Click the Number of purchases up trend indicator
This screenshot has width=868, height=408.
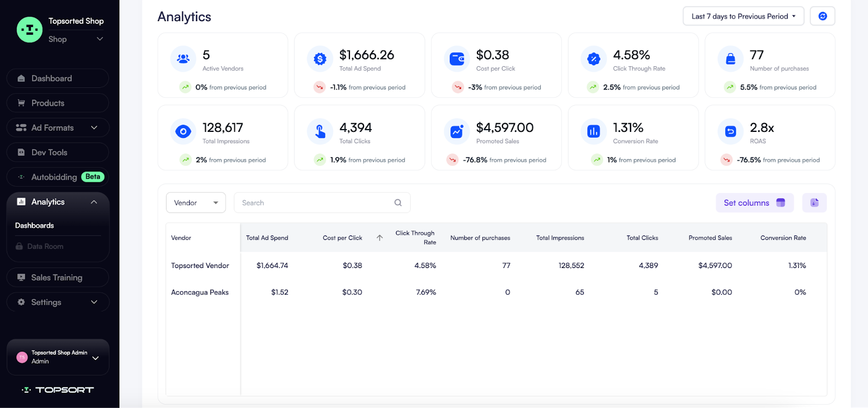pos(730,87)
